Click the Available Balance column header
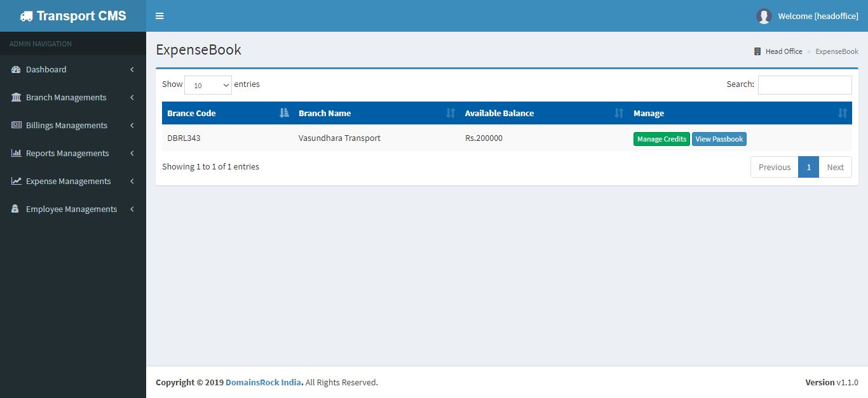 point(544,113)
